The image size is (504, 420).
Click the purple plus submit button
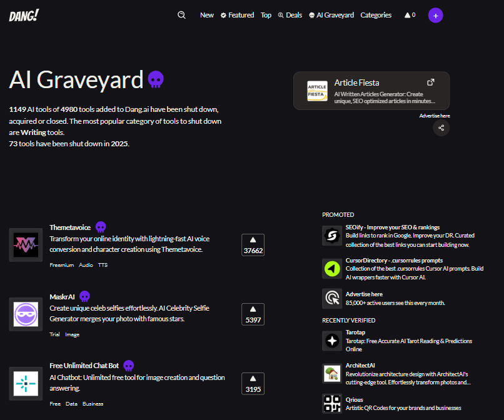pos(435,15)
